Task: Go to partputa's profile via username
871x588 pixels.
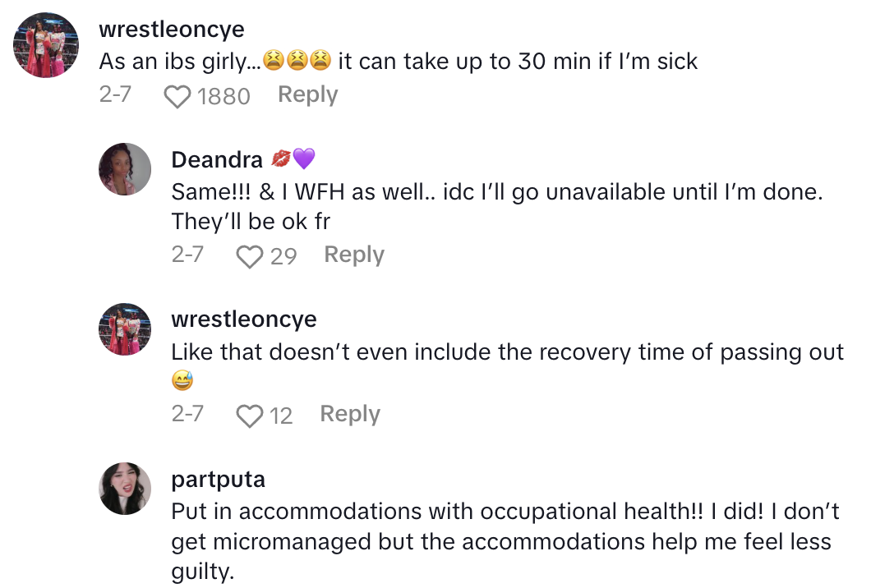Action: tap(218, 479)
